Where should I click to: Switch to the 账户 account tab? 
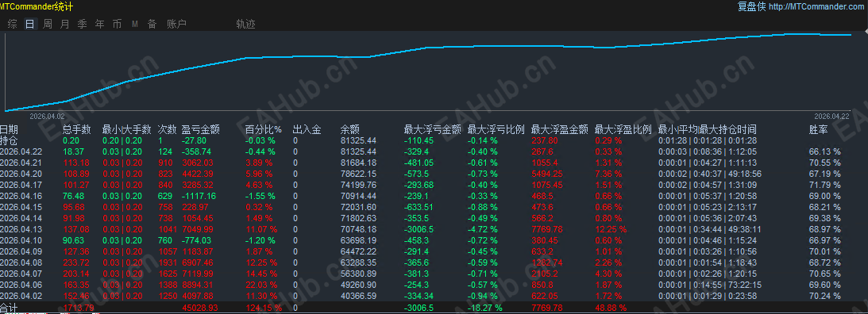pyautogui.click(x=176, y=24)
